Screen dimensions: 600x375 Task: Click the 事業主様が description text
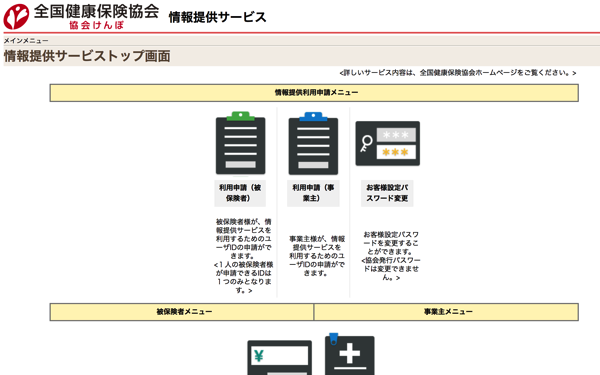click(x=317, y=256)
